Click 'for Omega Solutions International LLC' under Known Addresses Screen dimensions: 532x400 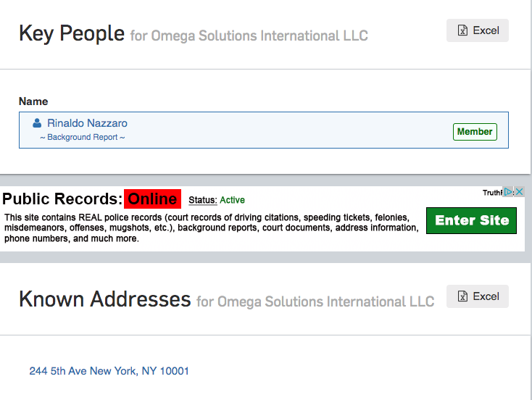coord(315,301)
